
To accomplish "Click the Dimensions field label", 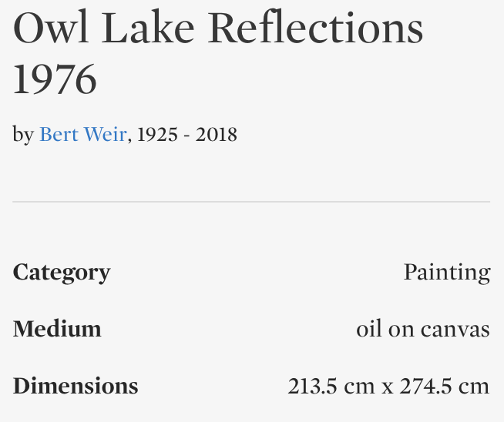I will click(x=76, y=386).
